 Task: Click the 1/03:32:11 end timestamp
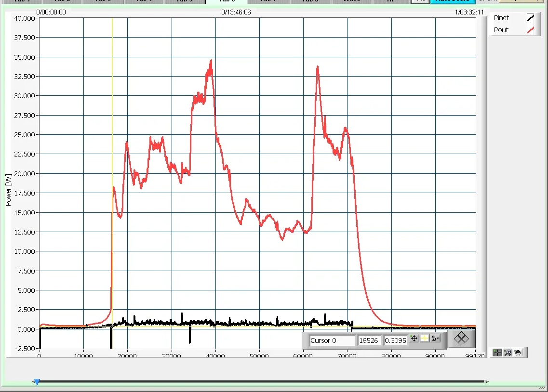(x=469, y=12)
